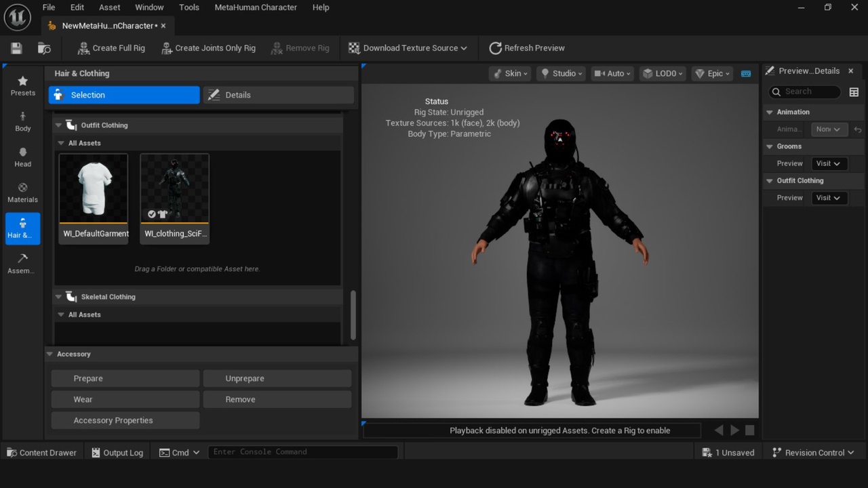This screenshot has width=868, height=488.
Task: Close the NewMetaHumanCharacter tab
Action: [163, 26]
